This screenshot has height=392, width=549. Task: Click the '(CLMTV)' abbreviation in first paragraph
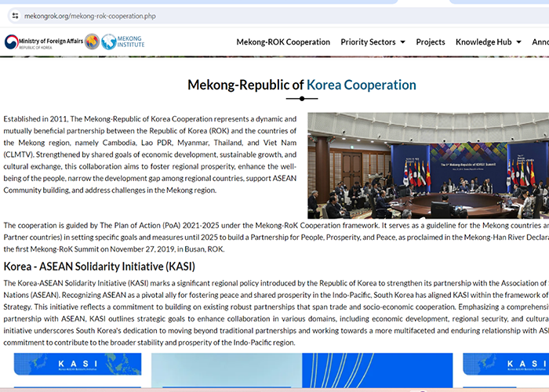pyautogui.click(x=18, y=154)
